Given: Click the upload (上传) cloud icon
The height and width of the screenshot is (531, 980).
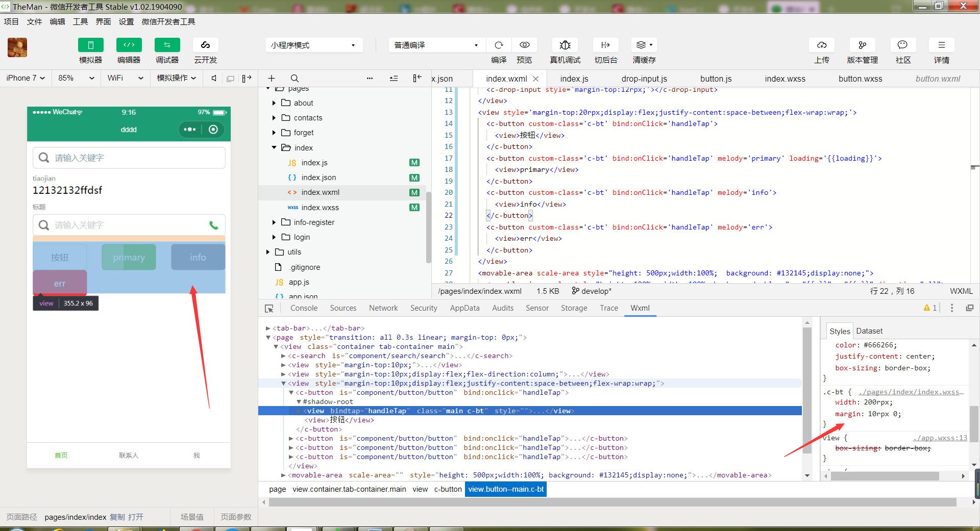Looking at the screenshot, I should pyautogui.click(x=821, y=45).
